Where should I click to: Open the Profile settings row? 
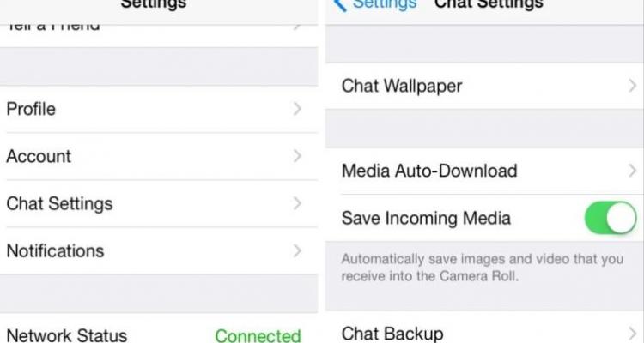(159, 109)
